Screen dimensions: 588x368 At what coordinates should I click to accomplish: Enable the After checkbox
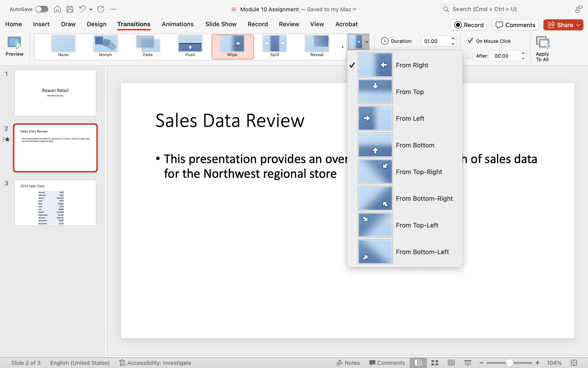(470, 56)
